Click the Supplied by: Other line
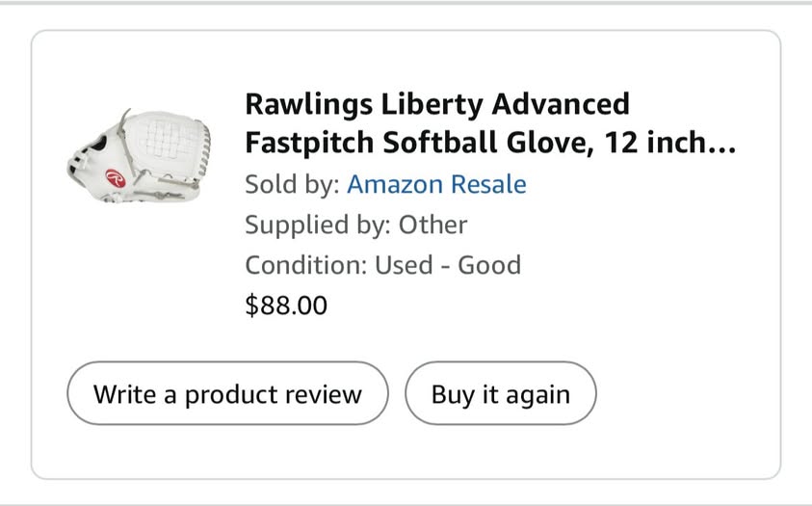 point(355,225)
